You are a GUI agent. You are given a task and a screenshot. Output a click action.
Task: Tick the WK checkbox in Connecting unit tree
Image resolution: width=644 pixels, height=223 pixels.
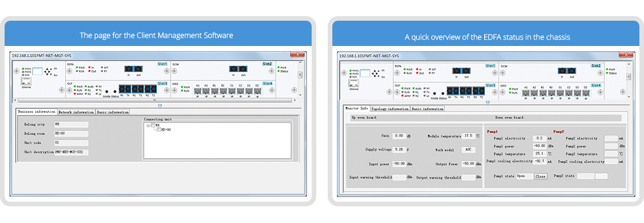[x=153, y=125]
